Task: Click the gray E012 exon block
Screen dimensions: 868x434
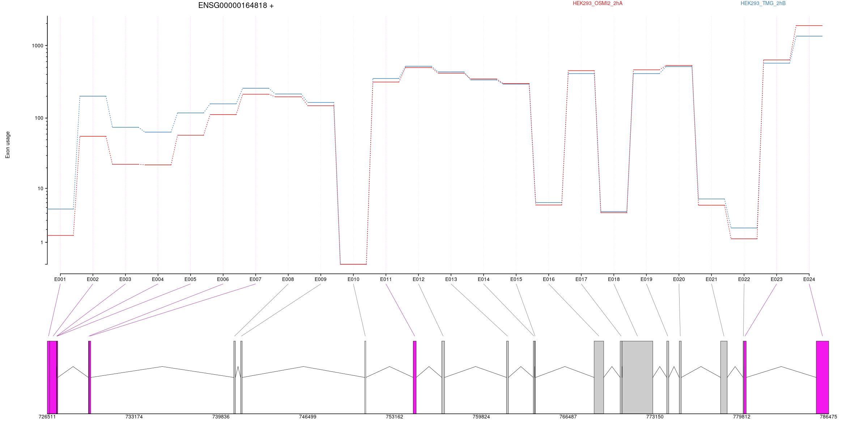Action: click(443, 377)
